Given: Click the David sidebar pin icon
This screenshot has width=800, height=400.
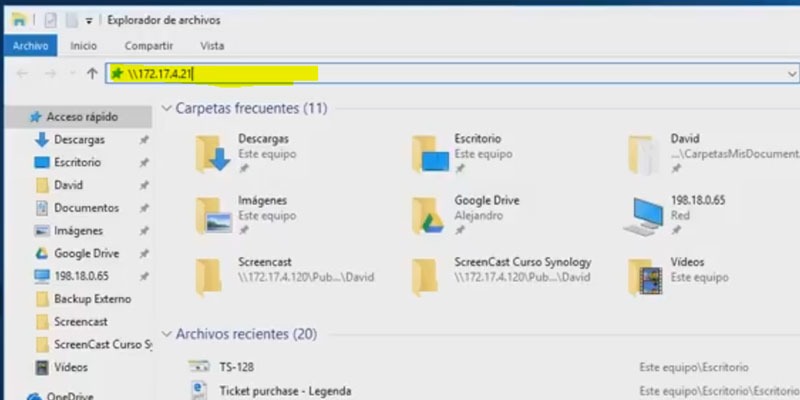Looking at the screenshot, I should tap(144, 185).
